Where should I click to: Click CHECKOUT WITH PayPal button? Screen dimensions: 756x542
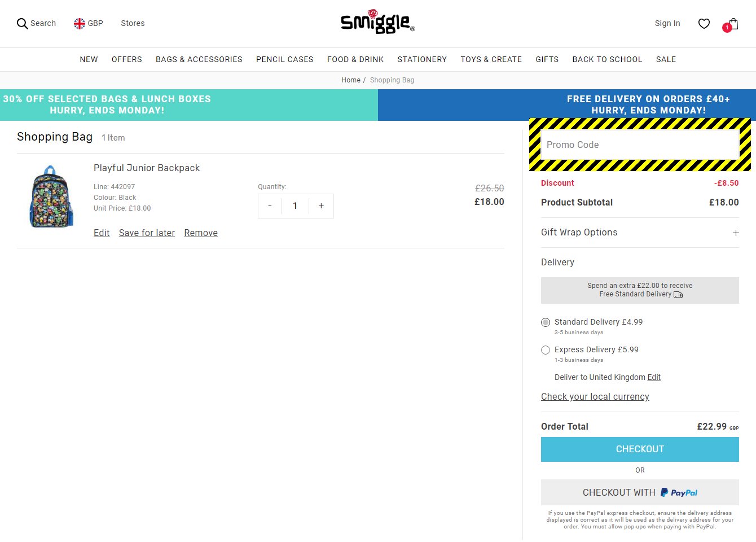click(x=640, y=492)
